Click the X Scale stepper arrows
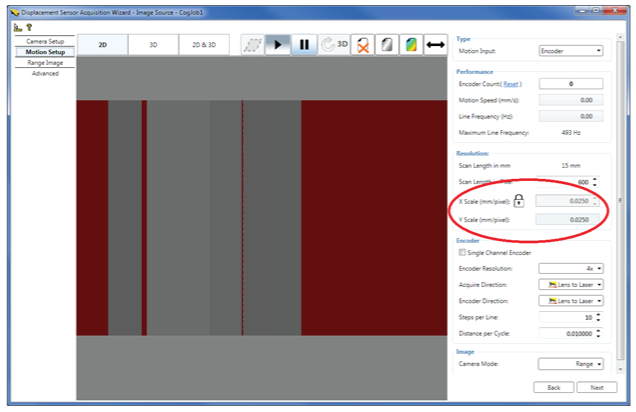The width and height of the screenshot is (636, 412). click(595, 201)
